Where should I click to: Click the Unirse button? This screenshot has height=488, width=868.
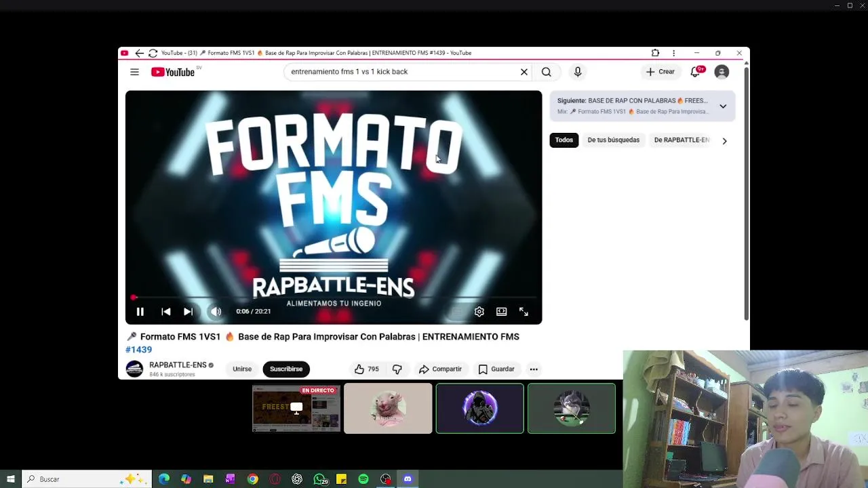pos(242,369)
